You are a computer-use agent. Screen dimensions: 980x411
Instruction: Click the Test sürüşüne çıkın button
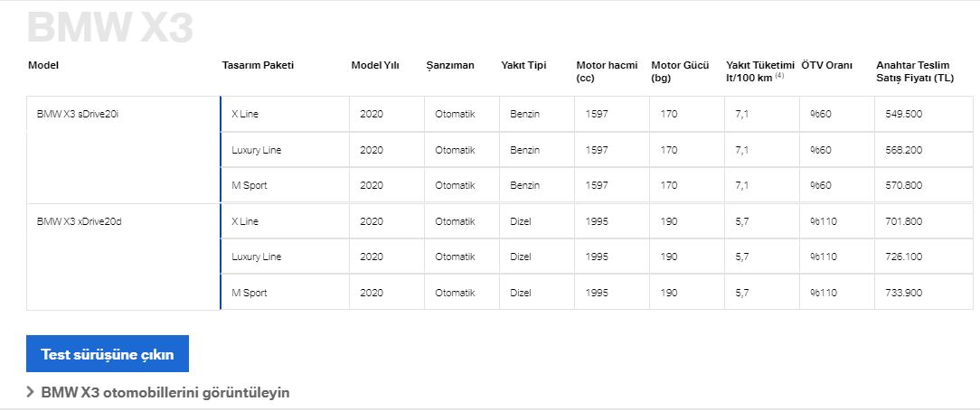108,354
